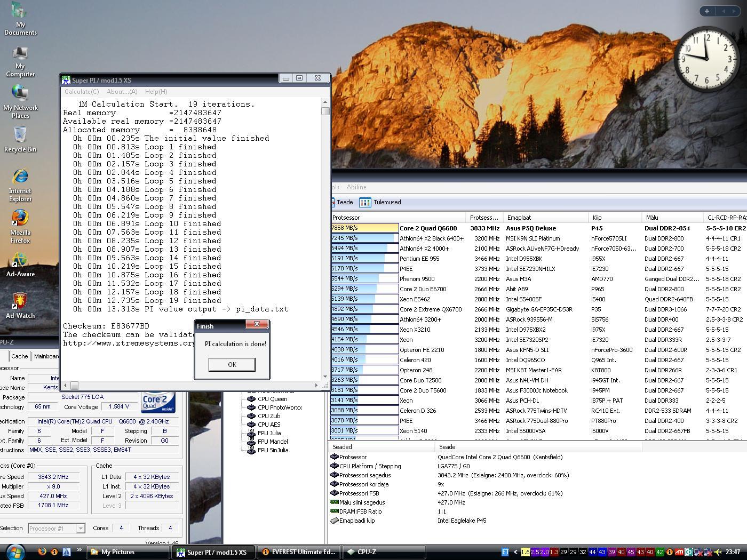This screenshot has height=560, width=747.
Task: Switch to Mainboard tab in CPU-Z
Action: pyautogui.click(x=46, y=356)
